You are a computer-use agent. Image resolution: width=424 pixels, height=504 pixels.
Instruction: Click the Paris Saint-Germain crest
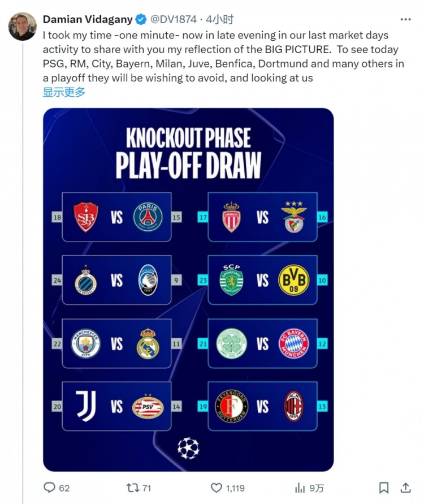(x=148, y=217)
